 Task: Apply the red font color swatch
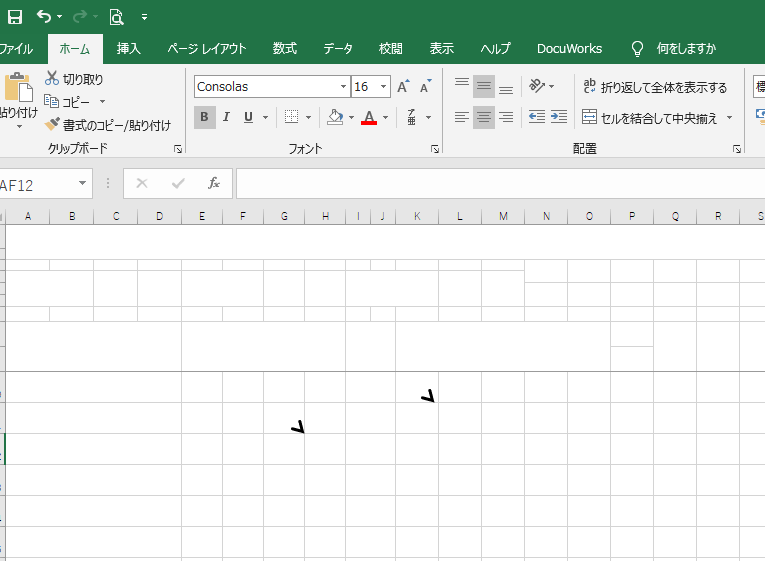pos(369,118)
